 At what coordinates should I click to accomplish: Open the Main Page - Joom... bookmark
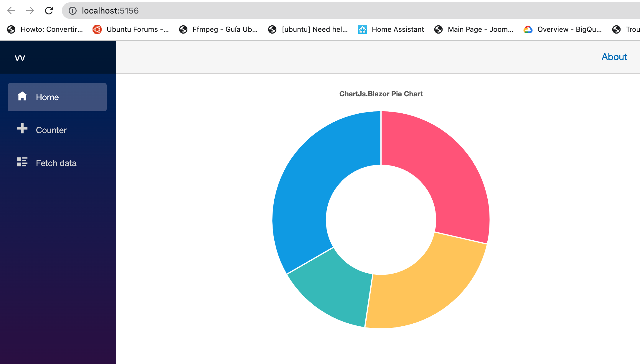click(x=474, y=29)
